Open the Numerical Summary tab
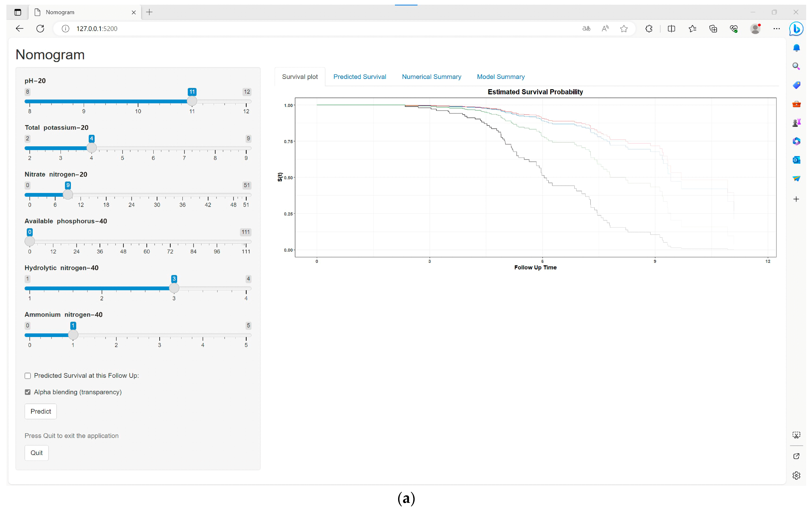 [431, 77]
